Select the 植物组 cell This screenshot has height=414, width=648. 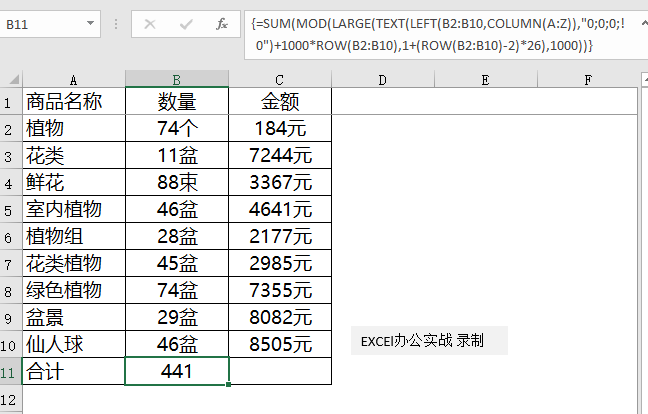74,236
